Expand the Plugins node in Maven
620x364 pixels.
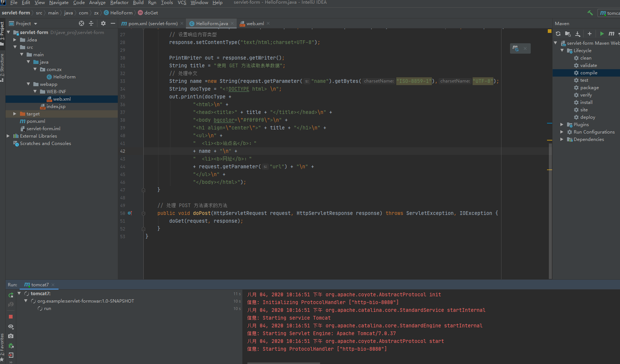pyautogui.click(x=562, y=124)
